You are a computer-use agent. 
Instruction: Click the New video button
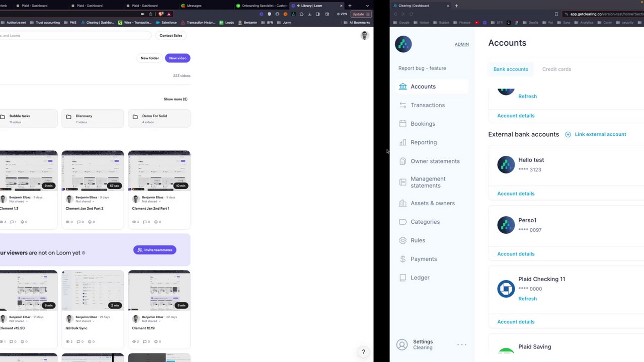pyautogui.click(x=178, y=58)
